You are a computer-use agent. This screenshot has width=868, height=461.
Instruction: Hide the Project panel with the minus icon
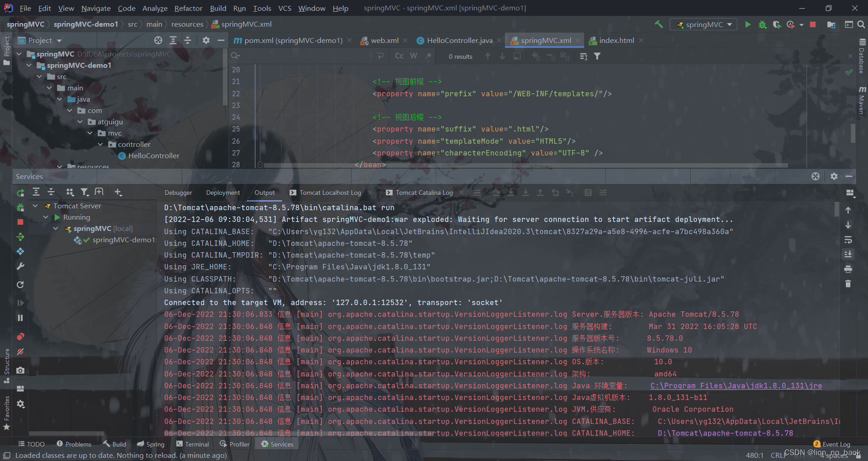221,40
